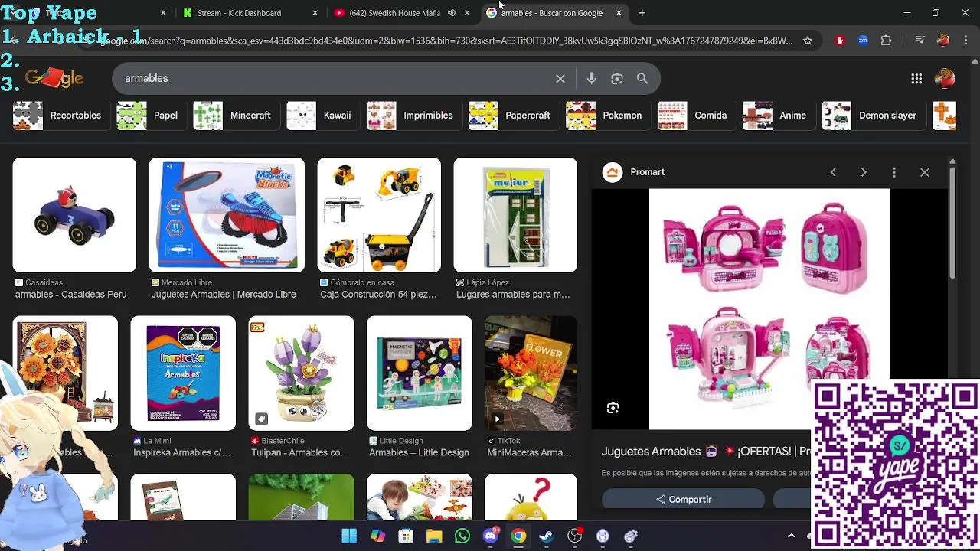
Task: Show next image in Promart preview panel
Action: click(x=864, y=172)
